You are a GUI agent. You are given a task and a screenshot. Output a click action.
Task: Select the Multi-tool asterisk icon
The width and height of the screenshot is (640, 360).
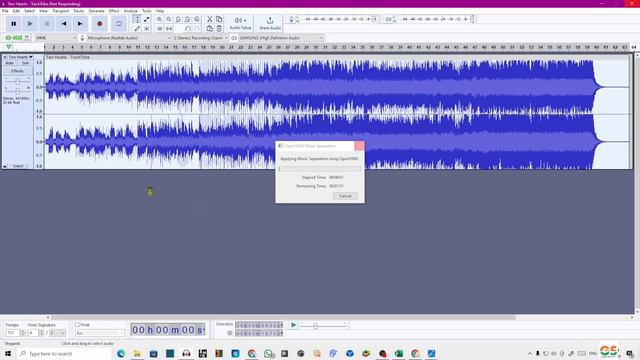pos(147,29)
